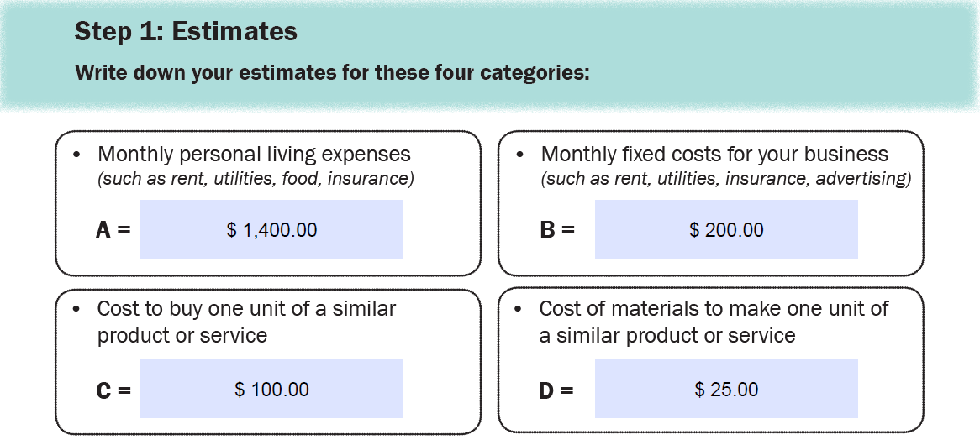980x440 pixels.
Task: Click the "D =" label
Action: coord(556,390)
